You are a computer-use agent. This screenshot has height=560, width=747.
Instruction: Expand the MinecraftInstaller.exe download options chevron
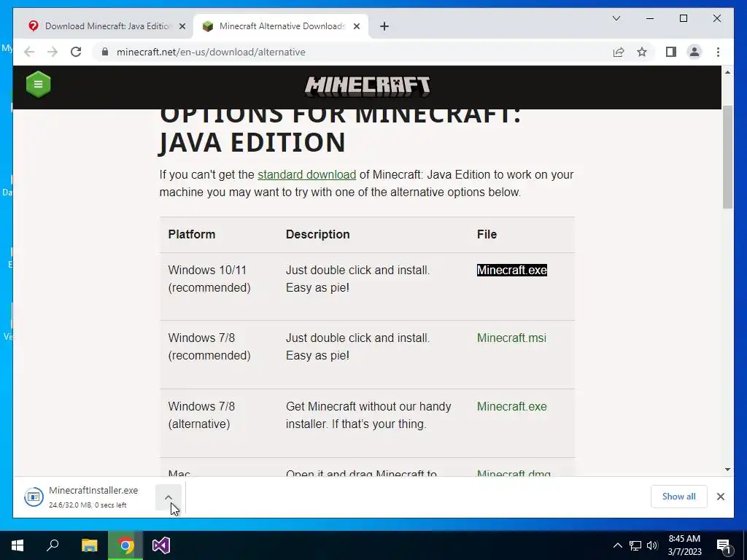(169, 497)
